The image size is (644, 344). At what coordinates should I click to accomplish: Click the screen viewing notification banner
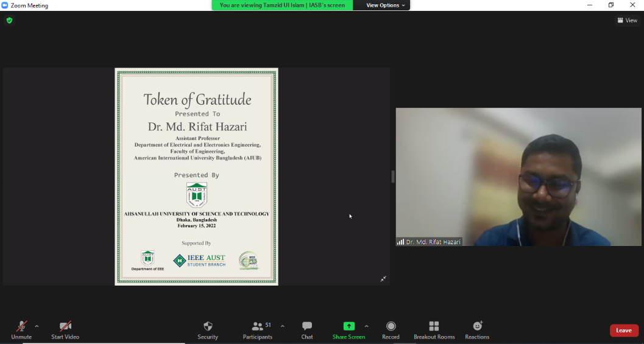282,5
